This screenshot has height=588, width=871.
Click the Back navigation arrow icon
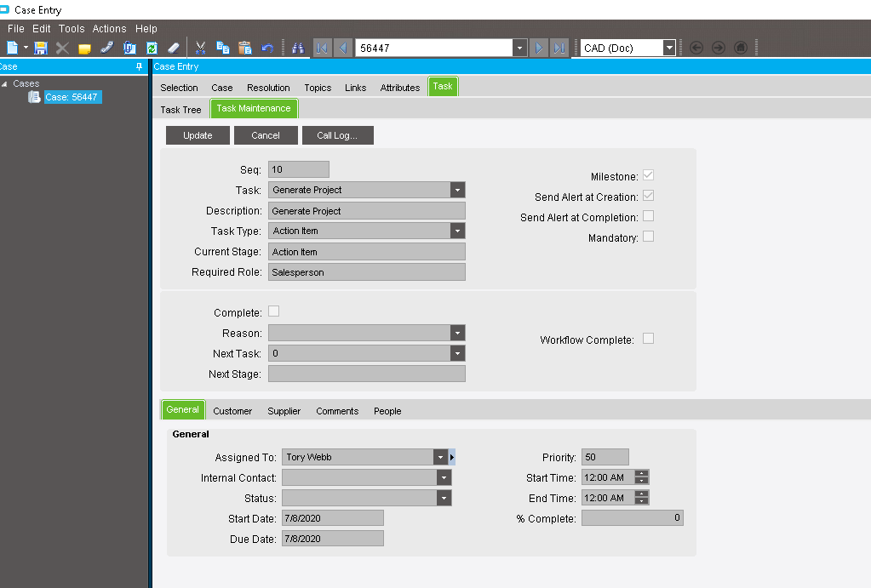[x=696, y=48]
